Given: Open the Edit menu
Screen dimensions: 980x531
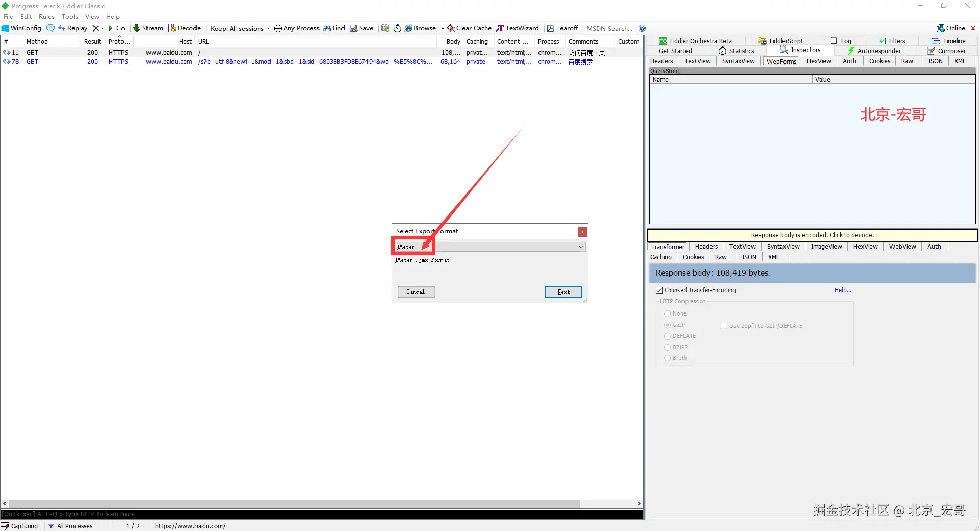Looking at the screenshot, I should coord(26,16).
